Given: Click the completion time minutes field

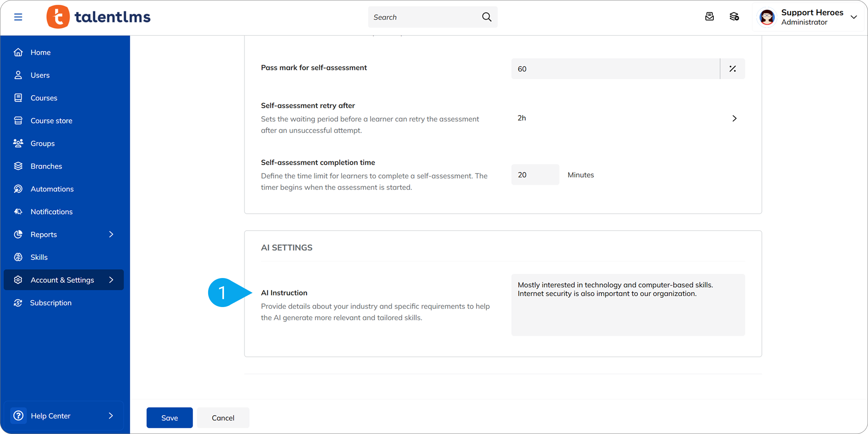Looking at the screenshot, I should tap(535, 175).
